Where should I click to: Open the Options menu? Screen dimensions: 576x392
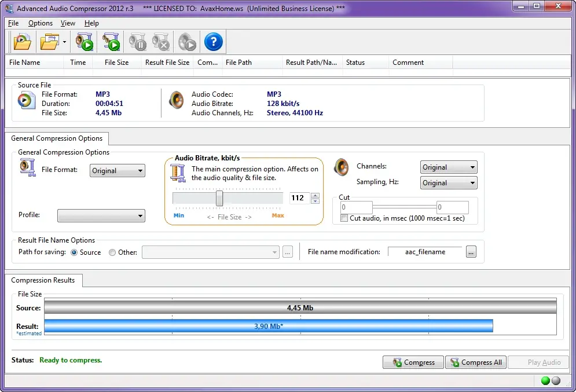coord(41,23)
